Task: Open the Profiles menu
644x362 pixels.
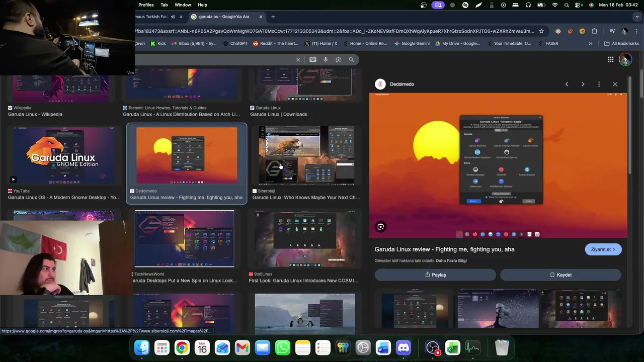Action: [146, 5]
